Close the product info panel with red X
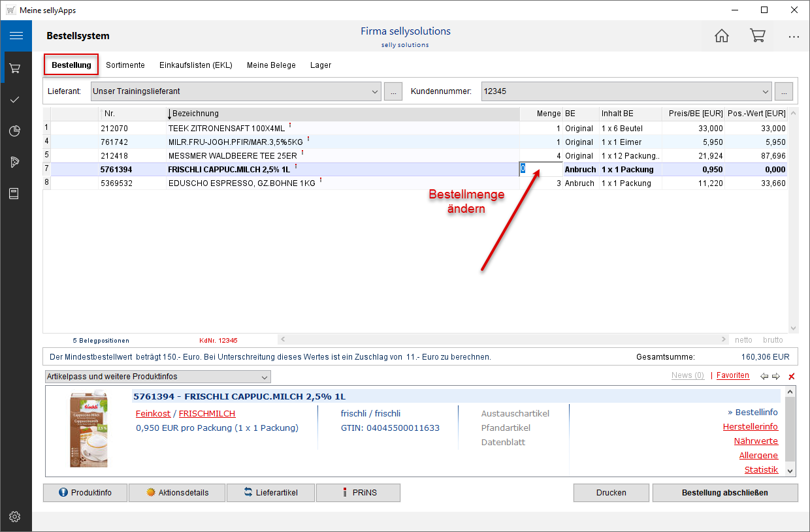 pyautogui.click(x=792, y=377)
